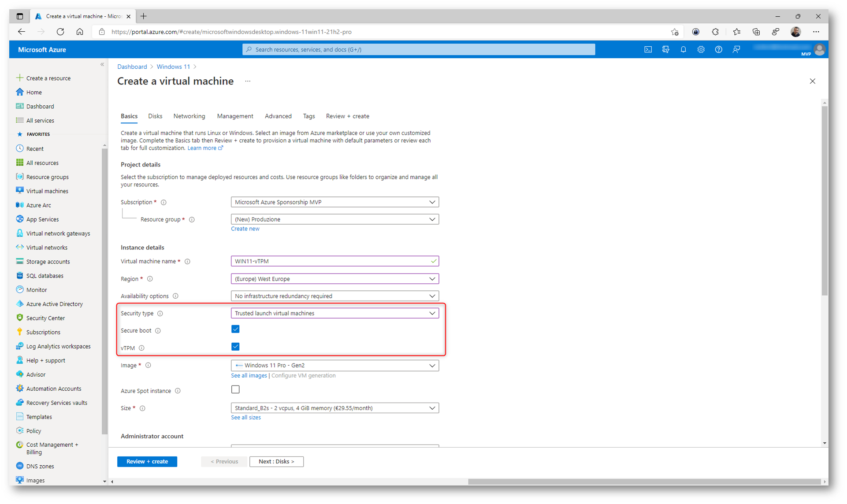Viewport: 847px width, 504px height.
Task: Open new browser tab plus button
Action: tap(143, 16)
